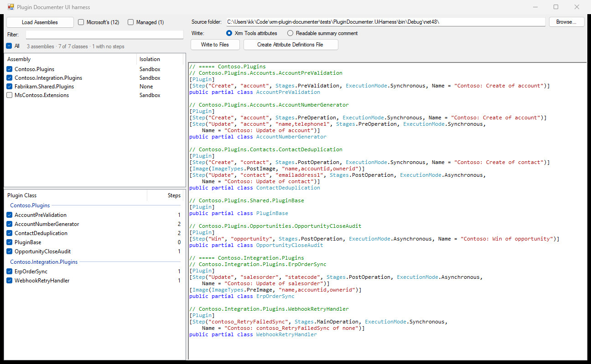Click the Contoso.Plugins group header in class list
This screenshot has width=591, height=364.
click(x=30, y=205)
